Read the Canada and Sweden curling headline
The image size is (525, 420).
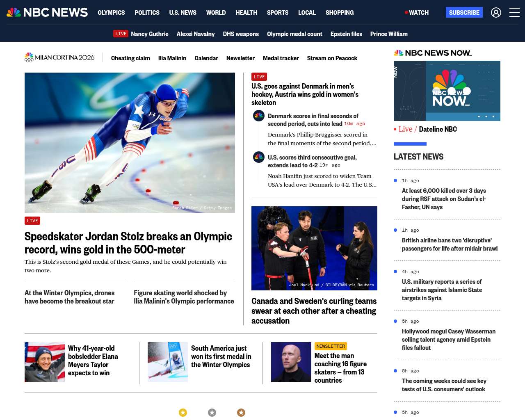[314, 311]
